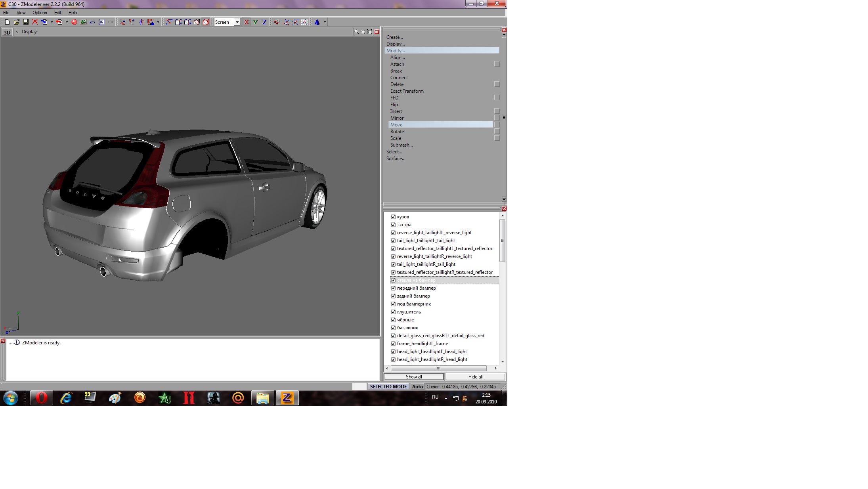Select the pan hand tool in viewport
Viewport: 868px width, 489px height.
click(x=363, y=32)
